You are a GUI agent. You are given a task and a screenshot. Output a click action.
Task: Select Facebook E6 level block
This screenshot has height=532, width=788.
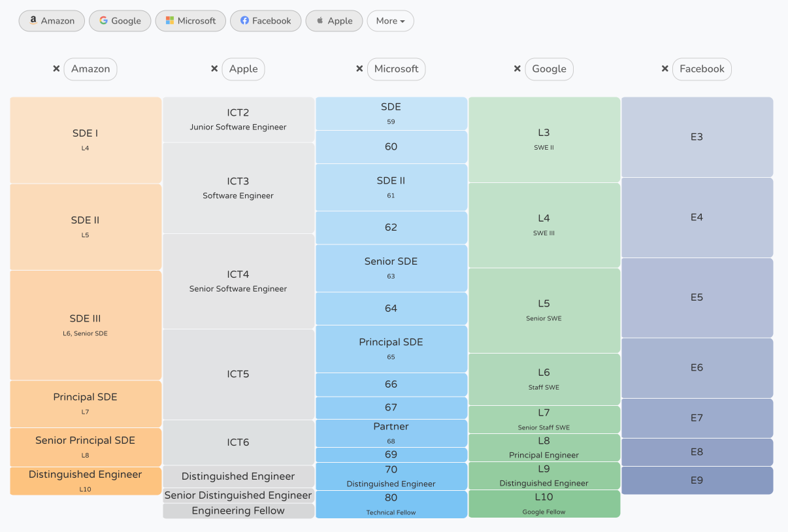coord(697,368)
